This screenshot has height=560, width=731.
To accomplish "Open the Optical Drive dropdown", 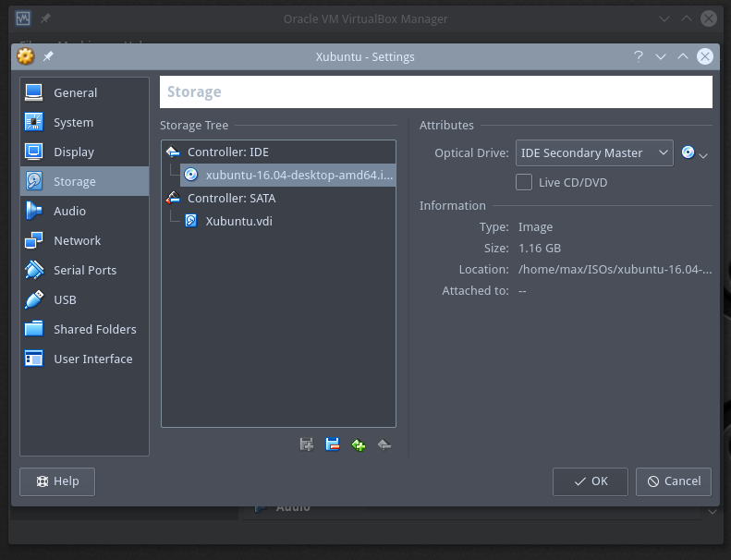I will [x=594, y=153].
